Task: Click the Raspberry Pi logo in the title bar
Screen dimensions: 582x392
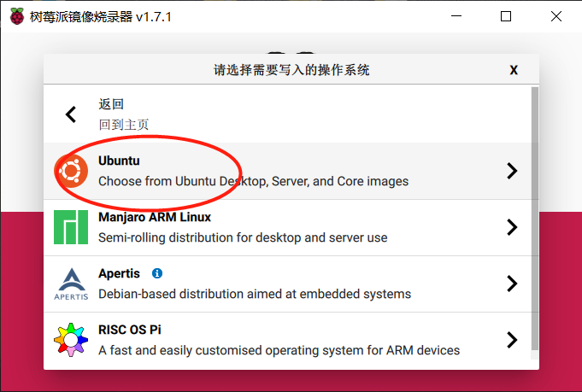Action: click(x=17, y=16)
